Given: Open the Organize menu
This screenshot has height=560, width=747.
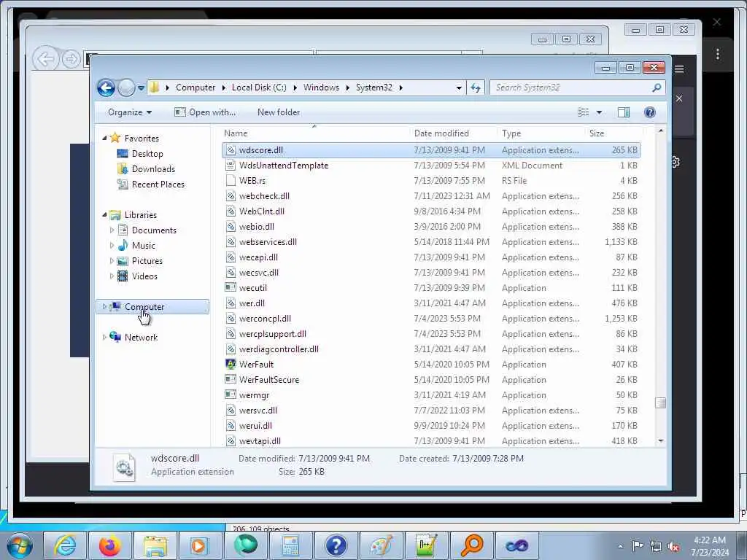Looking at the screenshot, I should click(x=130, y=112).
